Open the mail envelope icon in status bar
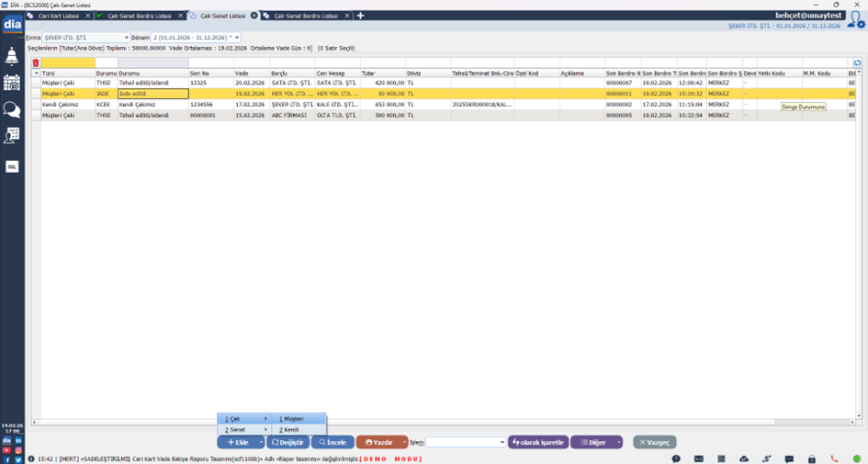Screen dimensions: 868x464 tap(699, 458)
